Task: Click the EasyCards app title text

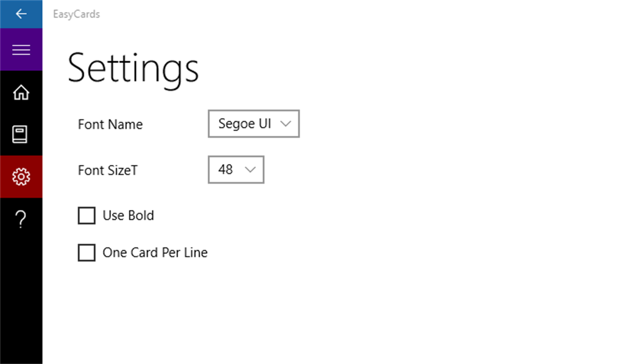Action: click(x=76, y=14)
